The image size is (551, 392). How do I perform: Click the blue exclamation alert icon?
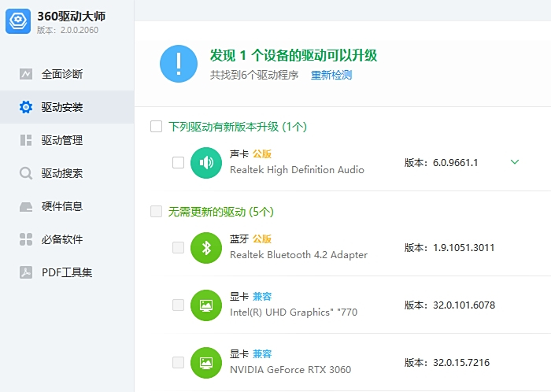tap(179, 64)
